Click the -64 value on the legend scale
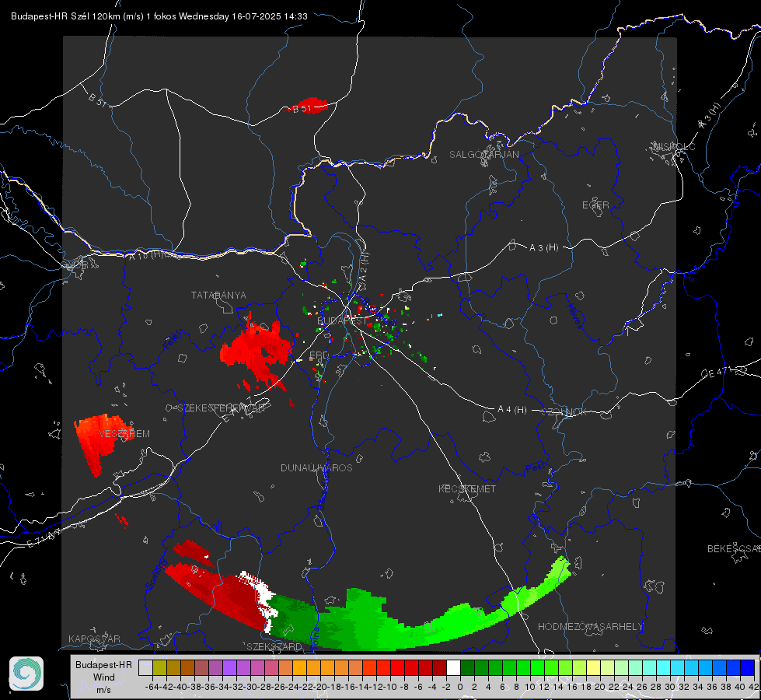The height and width of the screenshot is (700, 761). pyautogui.click(x=152, y=687)
